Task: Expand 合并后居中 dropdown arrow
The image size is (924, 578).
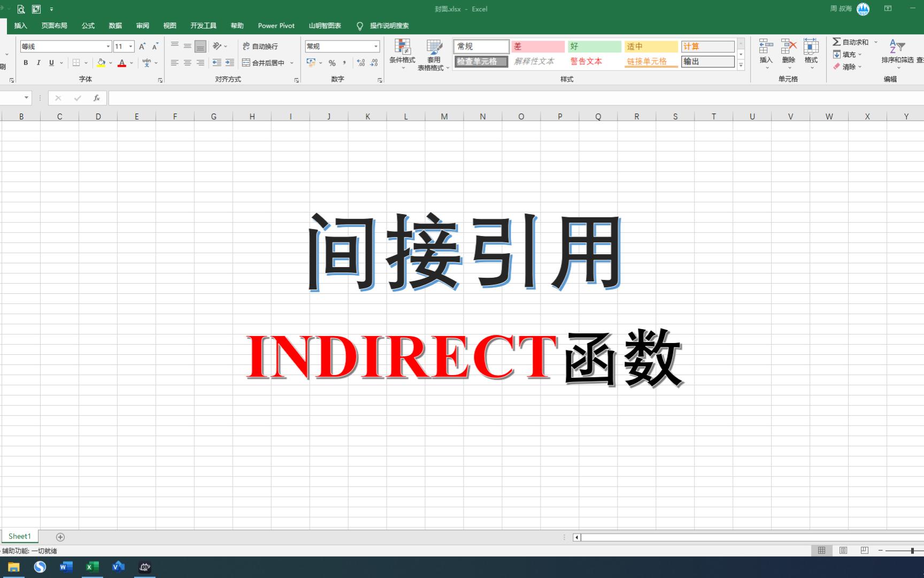Action: [x=292, y=63]
